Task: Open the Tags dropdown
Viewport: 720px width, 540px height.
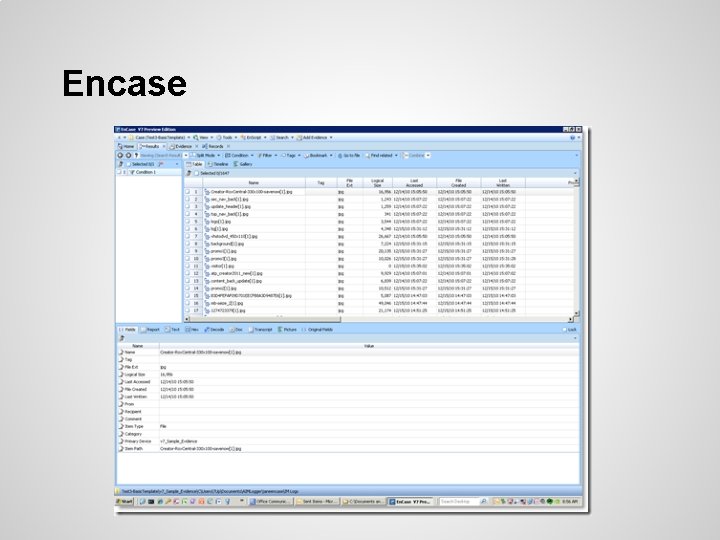Action: (291, 156)
